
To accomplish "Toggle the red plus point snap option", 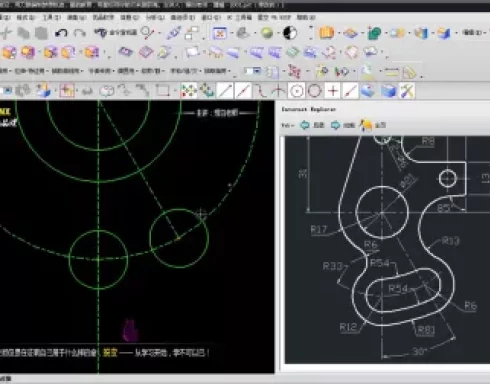I will point(333,91).
